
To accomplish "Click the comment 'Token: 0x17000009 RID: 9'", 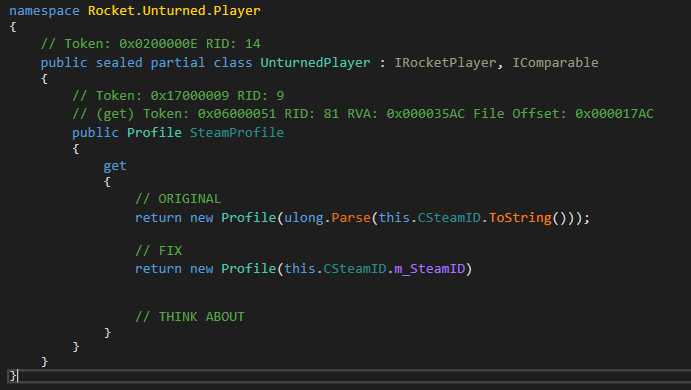I will (178, 96).
